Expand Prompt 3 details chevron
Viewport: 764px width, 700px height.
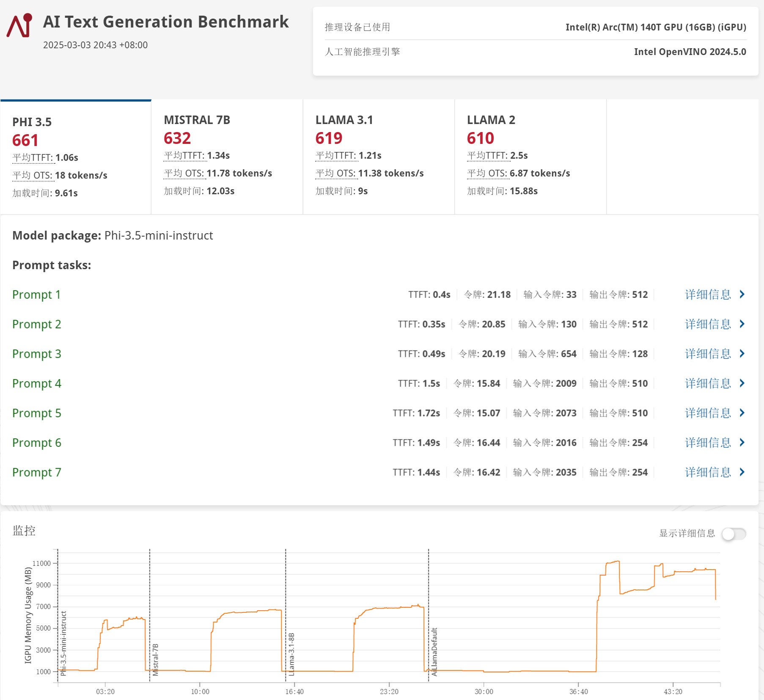[742, 354]
